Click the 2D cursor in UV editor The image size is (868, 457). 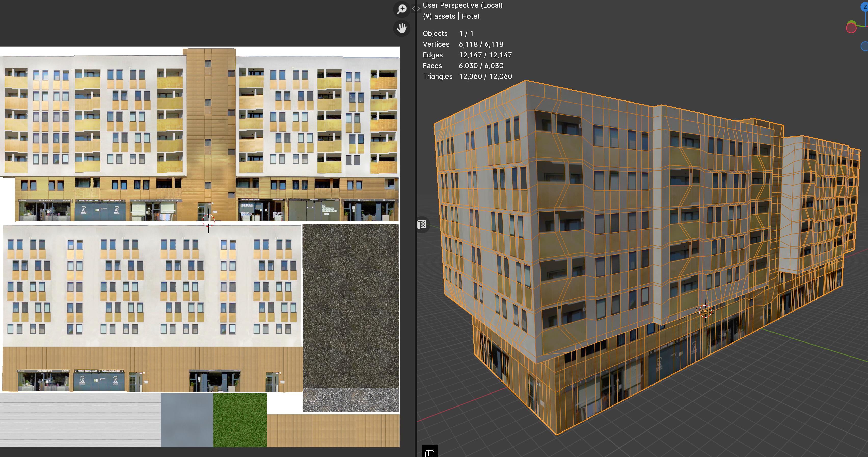tap(208, 220)
